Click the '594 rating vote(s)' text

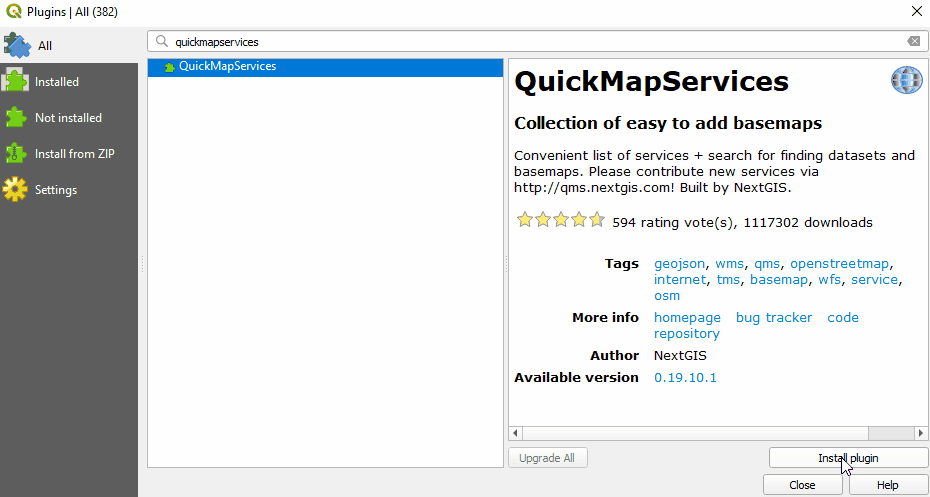673,223
